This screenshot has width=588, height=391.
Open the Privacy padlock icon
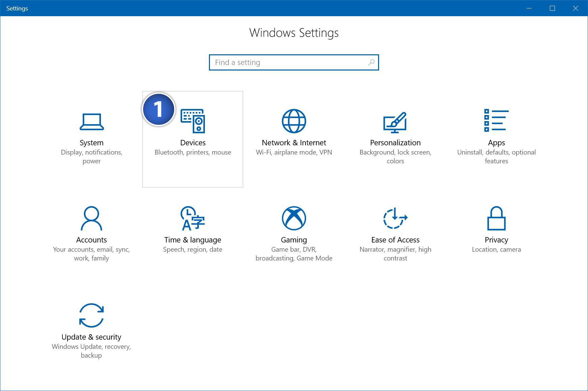pos(496,218)
